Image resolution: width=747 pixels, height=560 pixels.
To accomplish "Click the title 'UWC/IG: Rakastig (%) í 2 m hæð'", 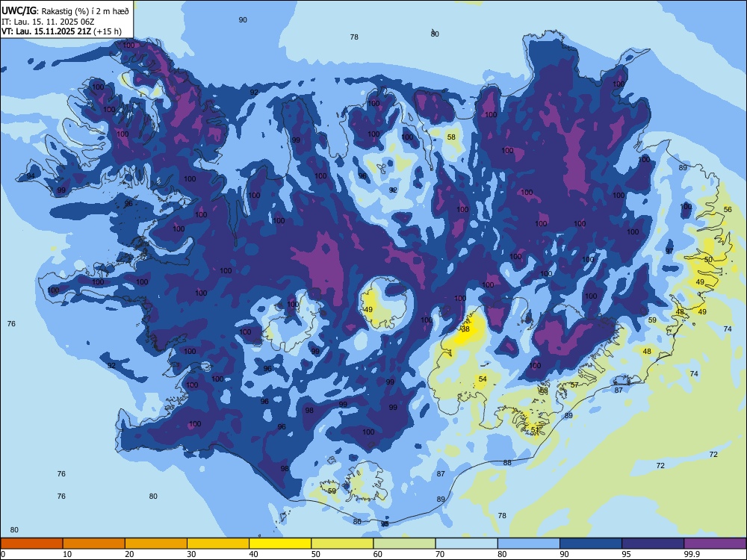I will point(65,10).
